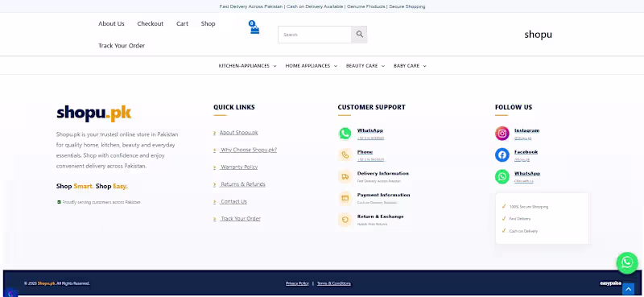Image resolution: width=644 pixels, height=297 pixels.
Task: Open the Facebook icon under Follow Us
Action: [x=502, y=155]
